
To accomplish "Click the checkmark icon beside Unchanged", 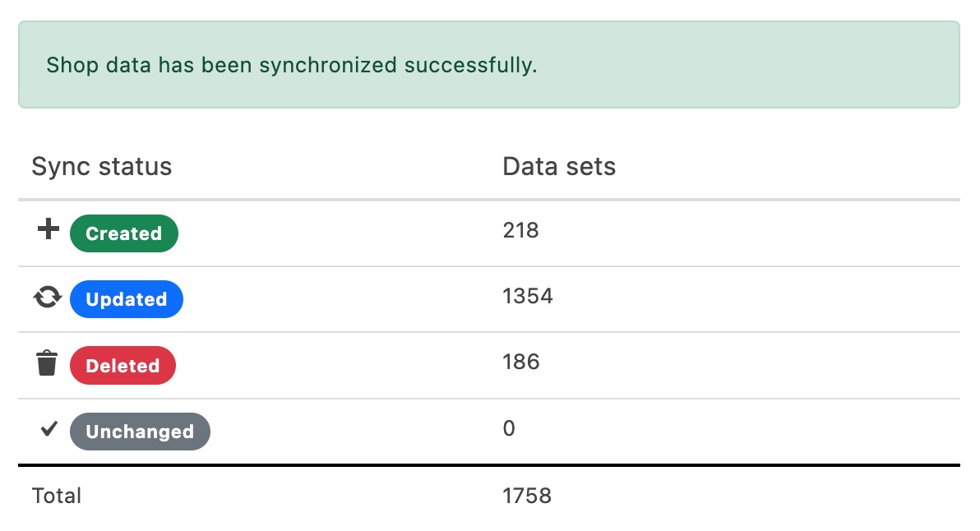I will pyautogui.click(x=48, y=428).
